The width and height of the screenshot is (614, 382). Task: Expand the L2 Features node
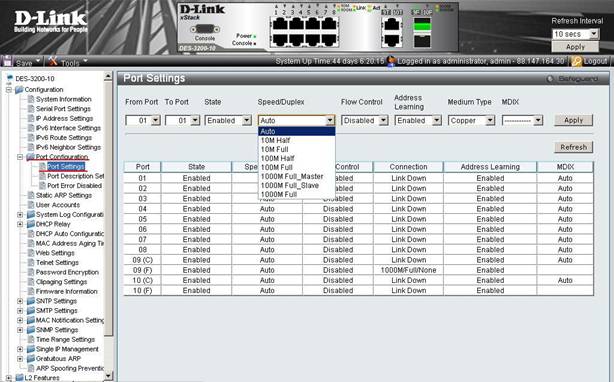click(x=9, y=378)
